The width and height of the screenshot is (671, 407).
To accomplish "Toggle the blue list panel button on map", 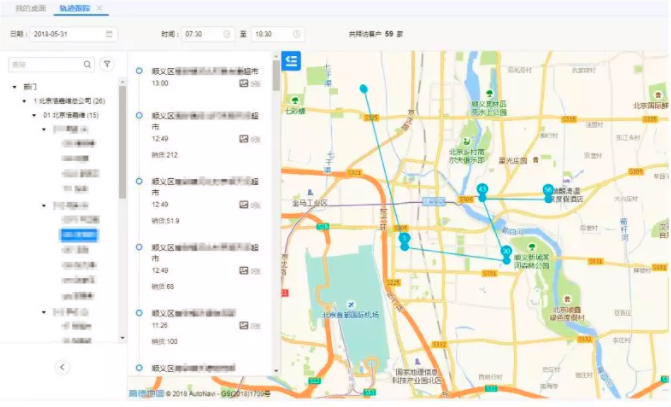I will click(291, 61).
